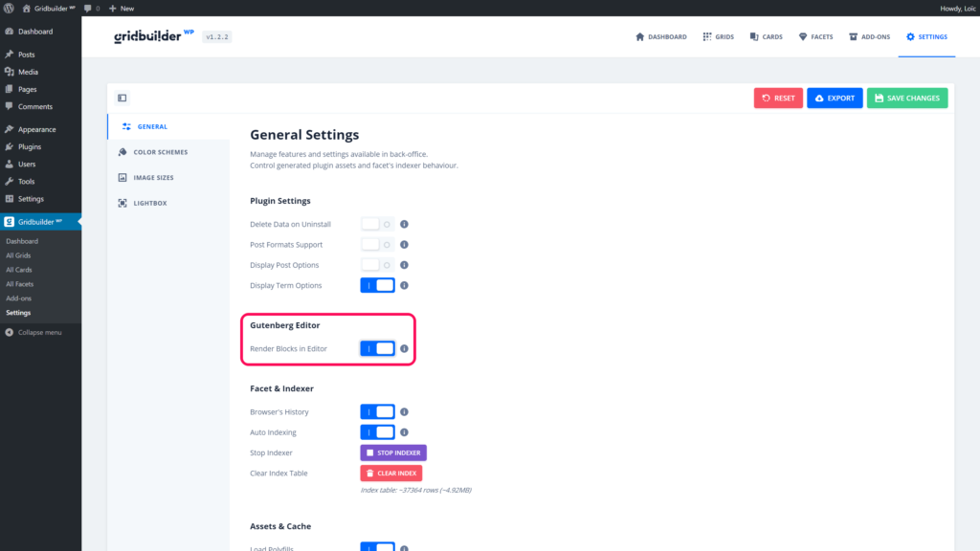Click the Export button
This screenshot has width=980, height=551.
click(x=835, y=99)
